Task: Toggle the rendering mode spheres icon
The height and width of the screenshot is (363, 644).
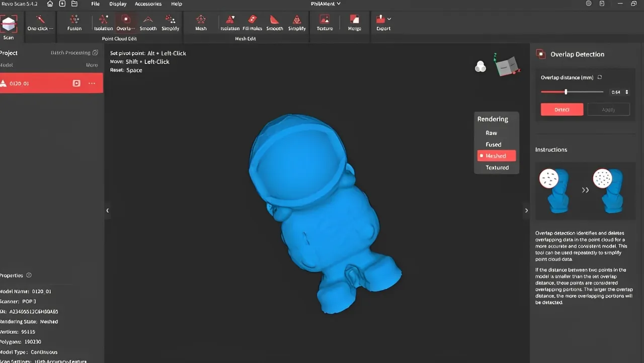Action: tap(480, 66)
